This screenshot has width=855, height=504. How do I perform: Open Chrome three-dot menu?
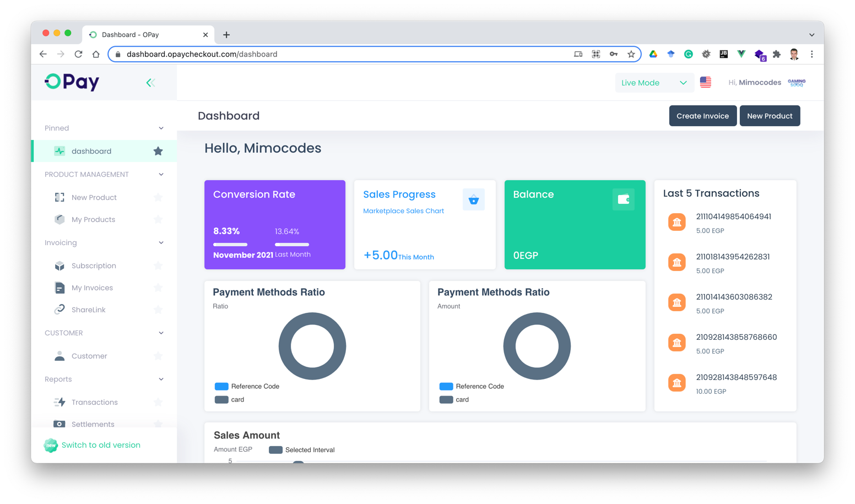click(x=811, y=54)
